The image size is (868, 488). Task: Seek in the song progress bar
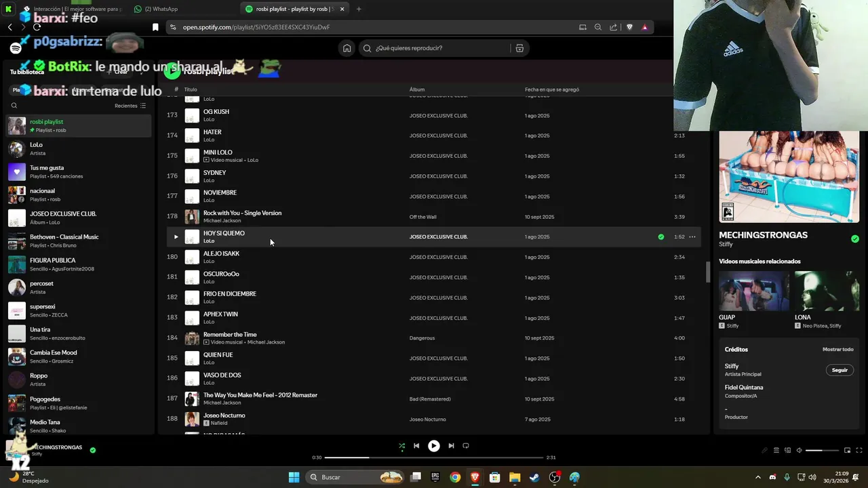(x=434, y=457)
